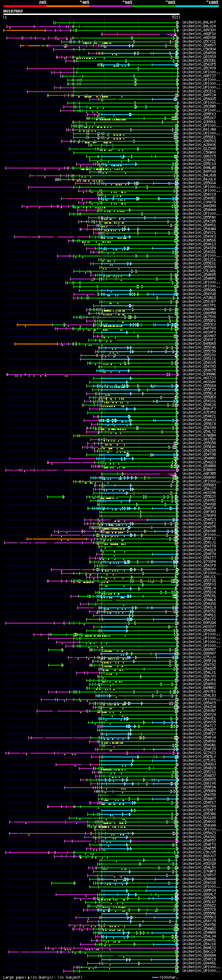Open the UniRef100_B3N5G6 accession

coord(199,240)
